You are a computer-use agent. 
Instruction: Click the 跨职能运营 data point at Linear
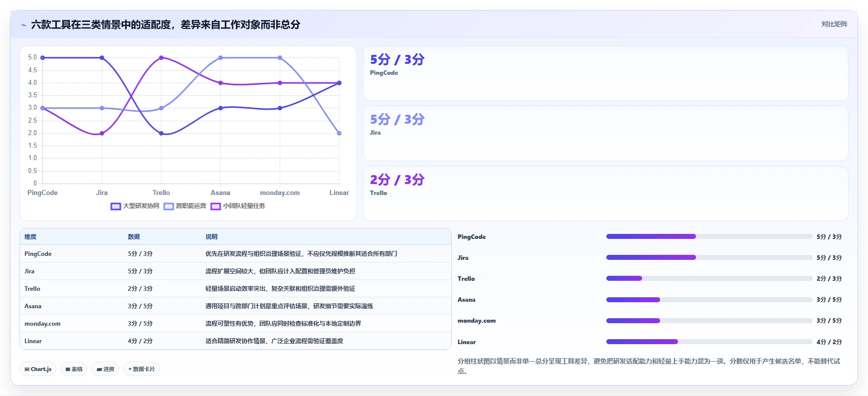point(339,133)
